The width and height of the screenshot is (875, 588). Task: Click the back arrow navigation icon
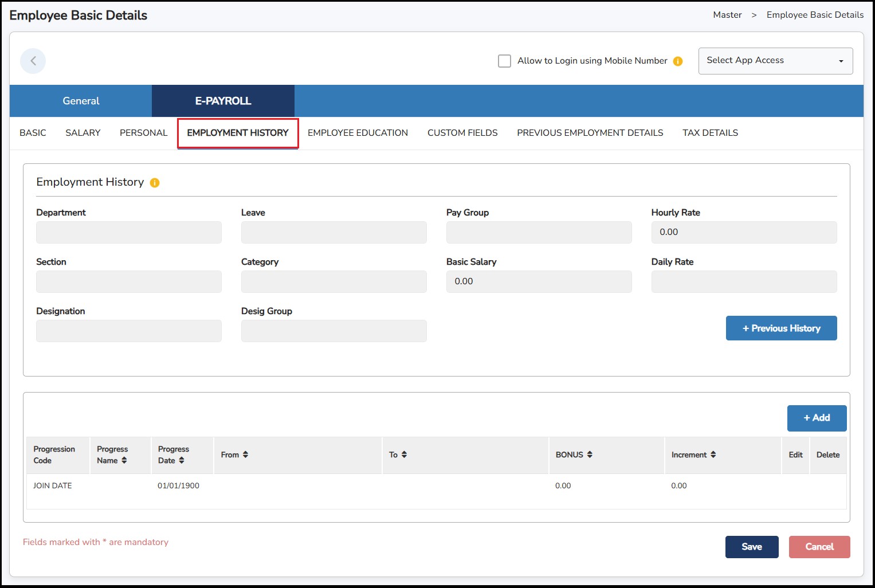click(x=33, y=60)
